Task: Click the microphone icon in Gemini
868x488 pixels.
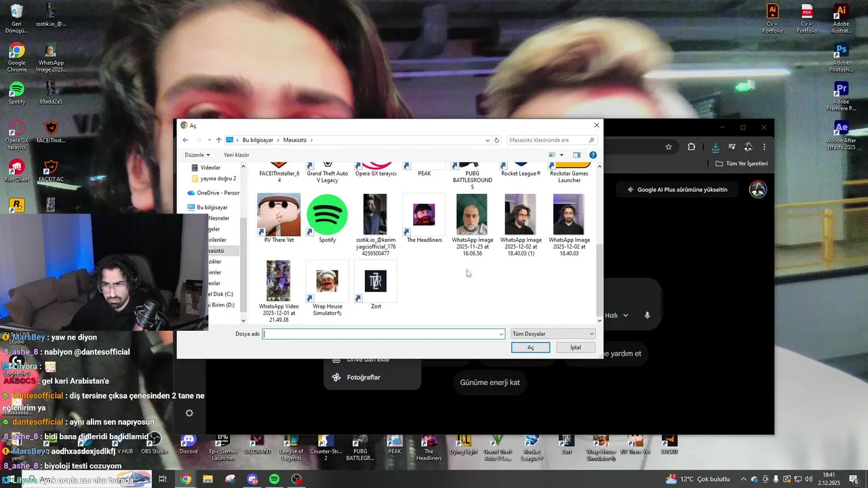Action: pos(648,315)
